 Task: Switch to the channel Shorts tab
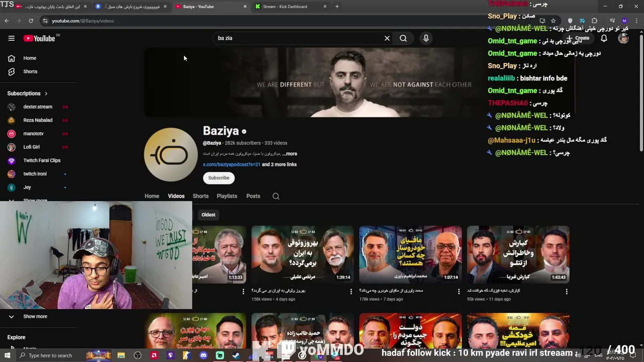pos(200,196)
